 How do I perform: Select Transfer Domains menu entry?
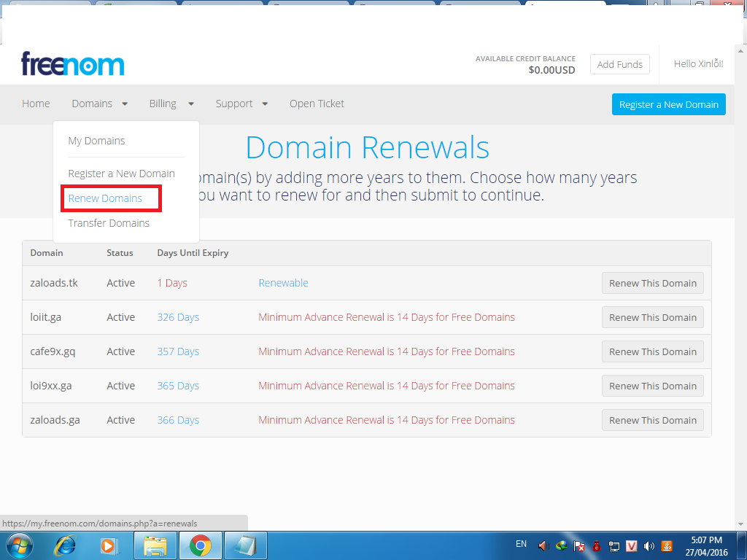coord(109,223)
